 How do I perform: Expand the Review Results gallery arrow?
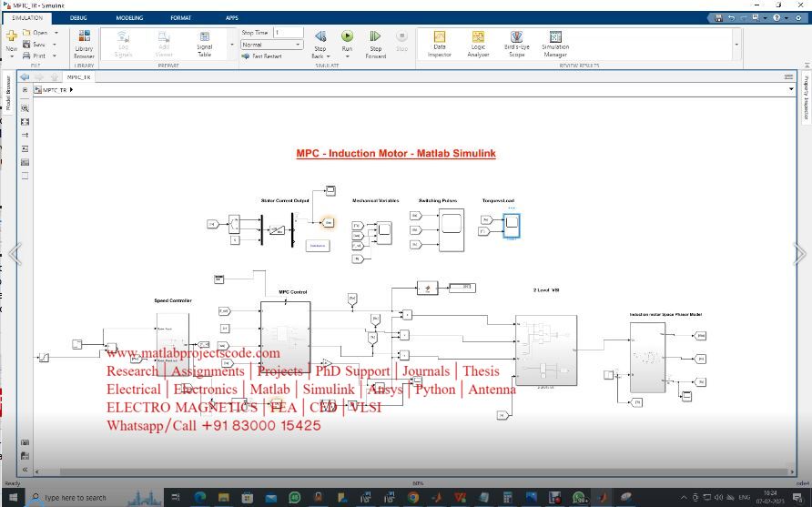pyautogui.click(x=736, y=44)
